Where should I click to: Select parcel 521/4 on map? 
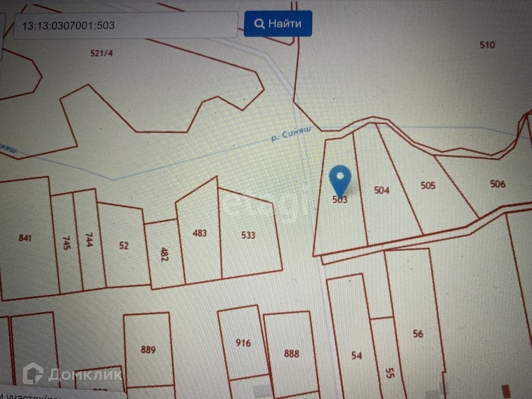click(102, 53)
